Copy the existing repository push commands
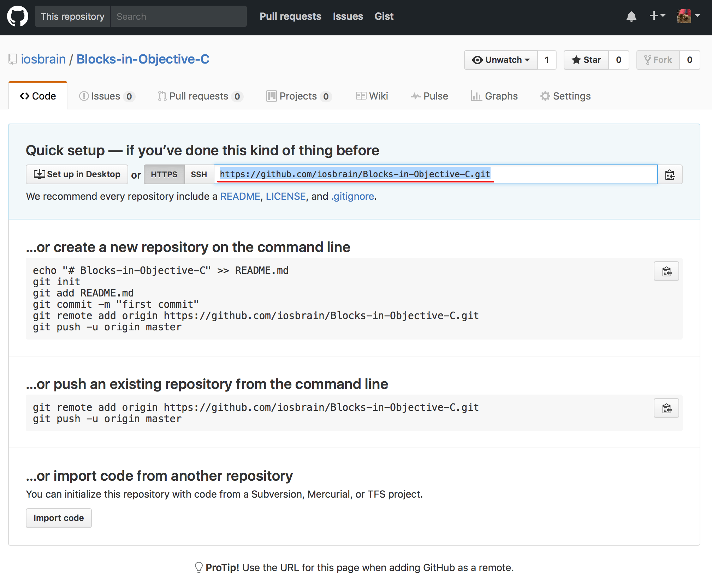This screenshot has height=588, width=712. [x=666, y=408]
